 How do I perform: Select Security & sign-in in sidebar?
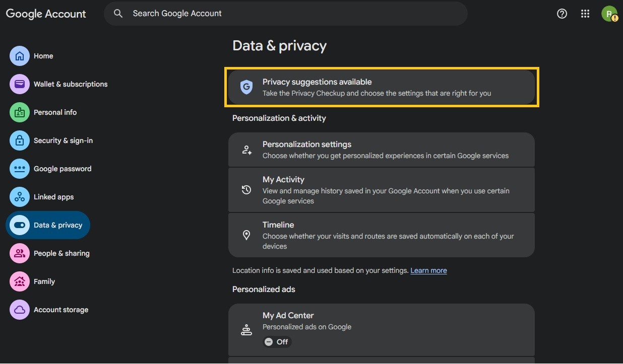tap(63, 140)
